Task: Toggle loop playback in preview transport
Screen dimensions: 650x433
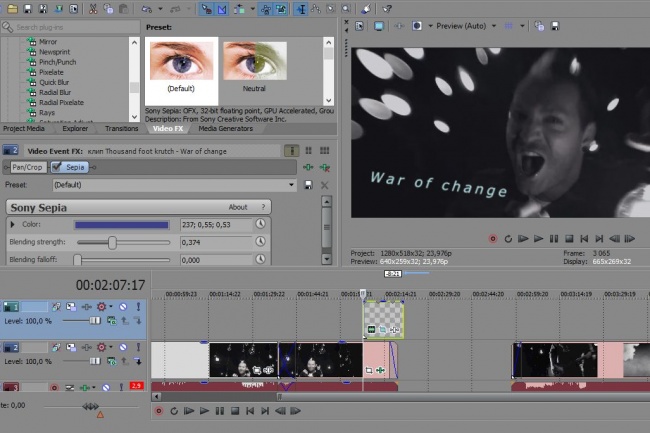Action: pyautogui.click(x=508, y=239)
